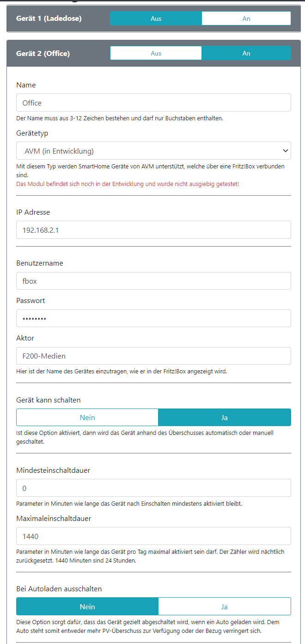Focus the Mindesteinschaltdauer input field
The width and height of the screenshot is (305, 644).
(x=153, y=488)
